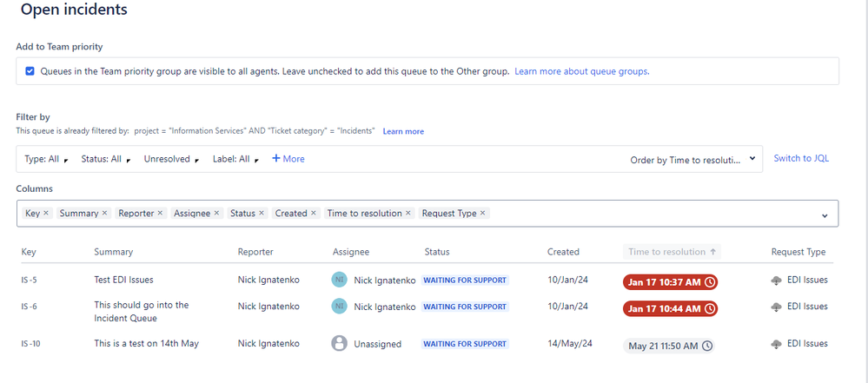Click the May 21 11:50 AM SLA badge

pyautogui.click(x=669, y=346)
